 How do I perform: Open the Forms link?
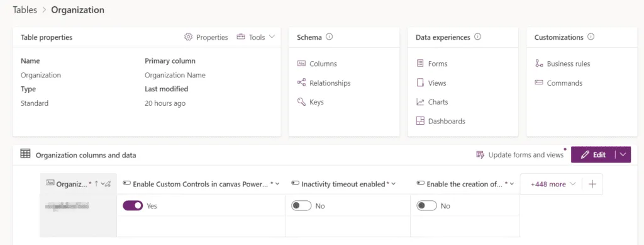tap(438, 64)
